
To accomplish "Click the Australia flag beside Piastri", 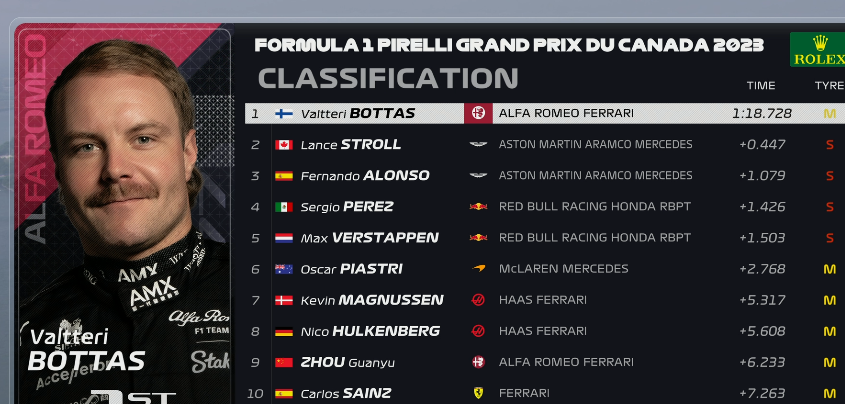I will tap(284, 269).
